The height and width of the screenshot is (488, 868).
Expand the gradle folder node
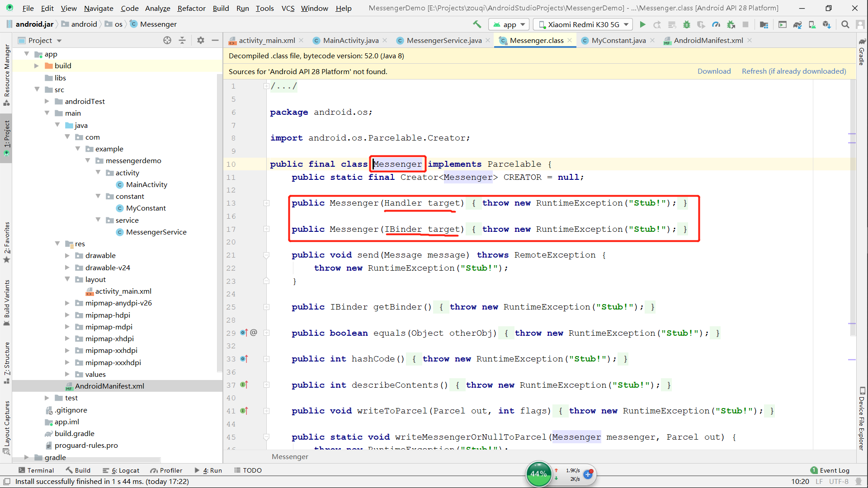coord(26,457)
